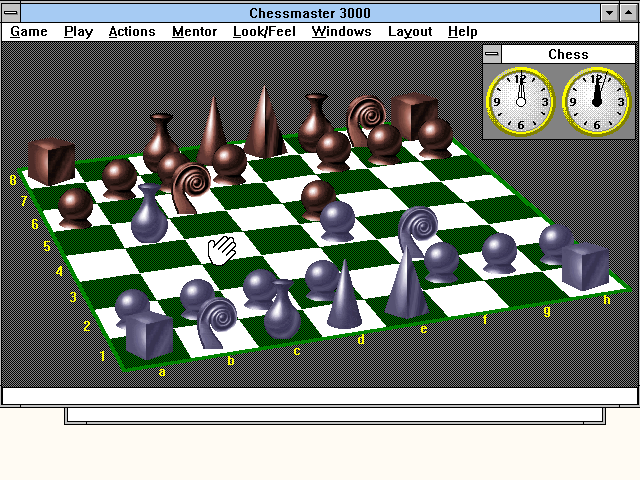Select the blue pawn on h2
The width and height of the screenshot is (640, 480).
click(x=556, y=243)
